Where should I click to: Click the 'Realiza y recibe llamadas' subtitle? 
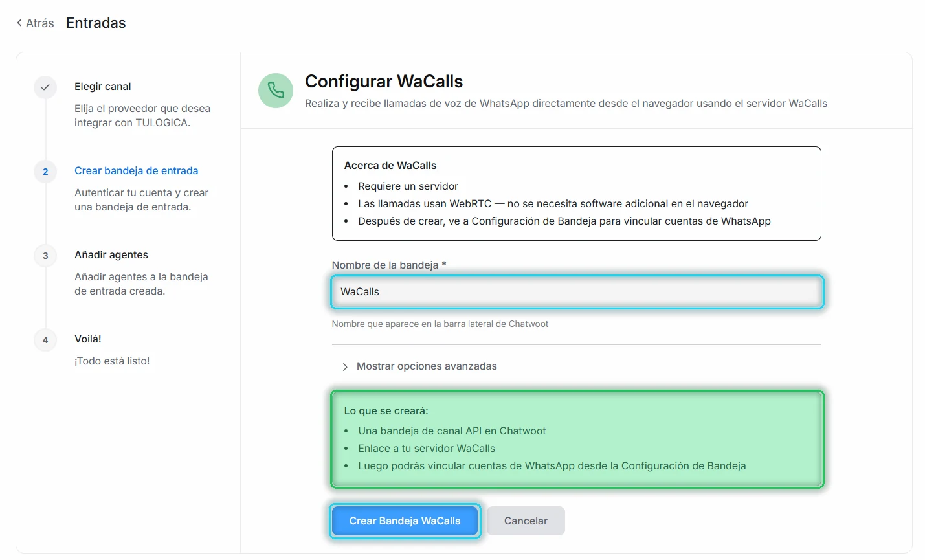(x=566, y=104)
